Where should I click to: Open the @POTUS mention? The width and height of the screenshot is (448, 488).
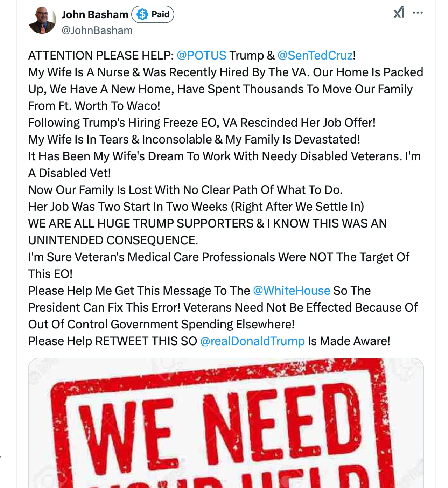coord(202,55)
